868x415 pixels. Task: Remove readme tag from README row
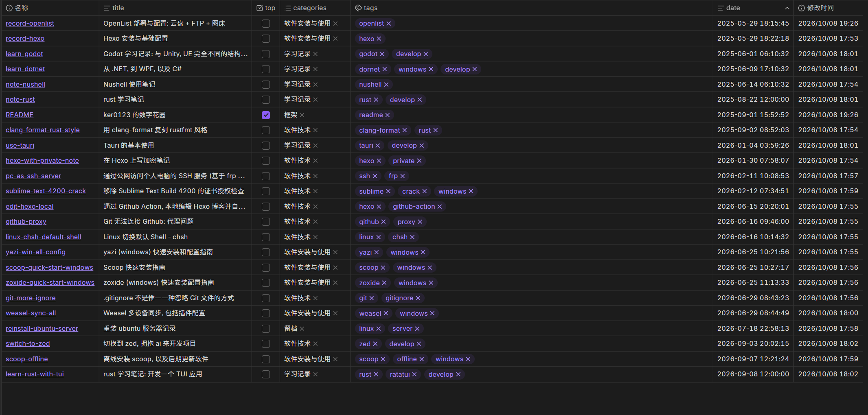[x=388, y=115]
